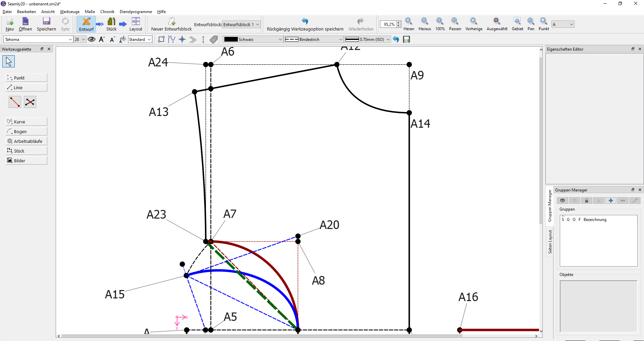The height and width of the screenshot is (341, 644).
Task: Open the Layout mode
Action: (x=136, y=24)
